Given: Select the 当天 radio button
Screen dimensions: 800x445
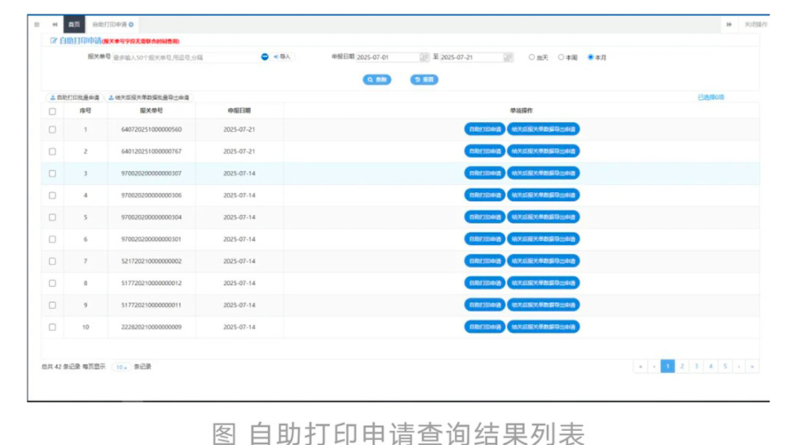Looking at the screenshot, I should [532, 58].
